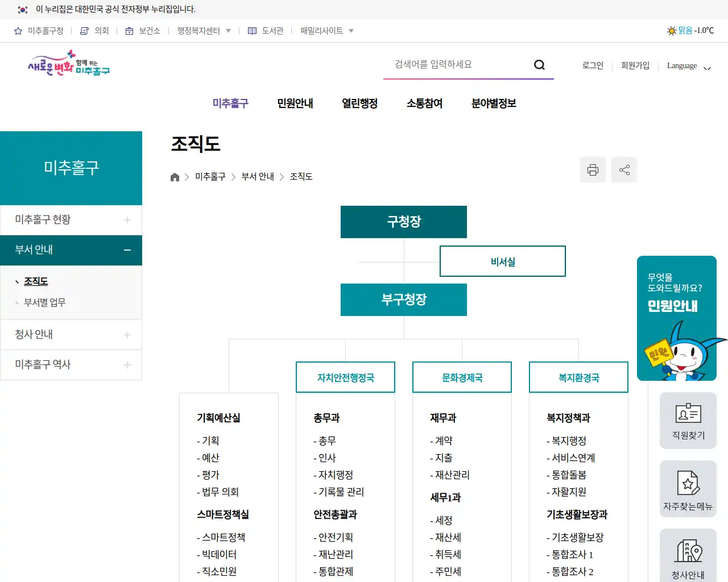Click '- 법무 의회' entry
Viewport: 728px width, 582px height.
pos(218,492)
